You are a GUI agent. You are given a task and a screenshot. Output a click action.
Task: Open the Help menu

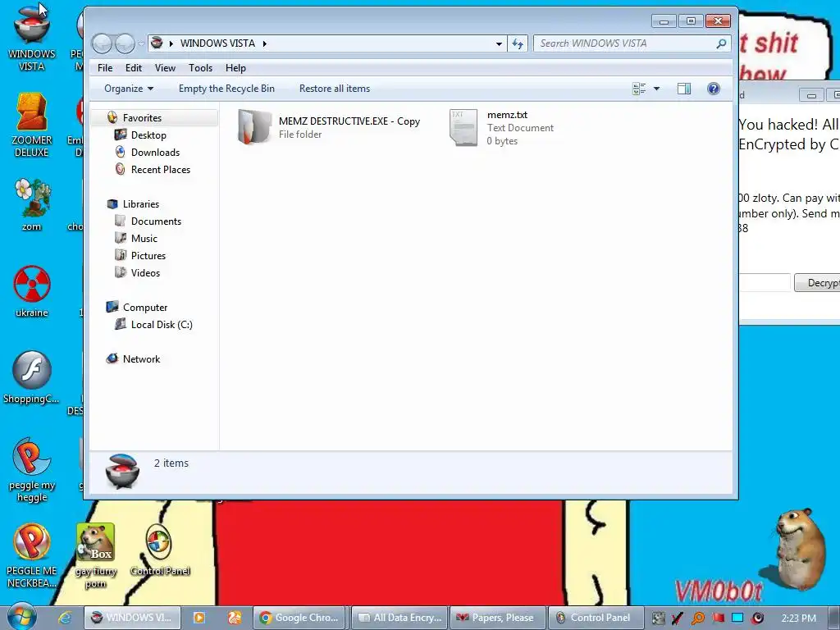pos(235,68)
